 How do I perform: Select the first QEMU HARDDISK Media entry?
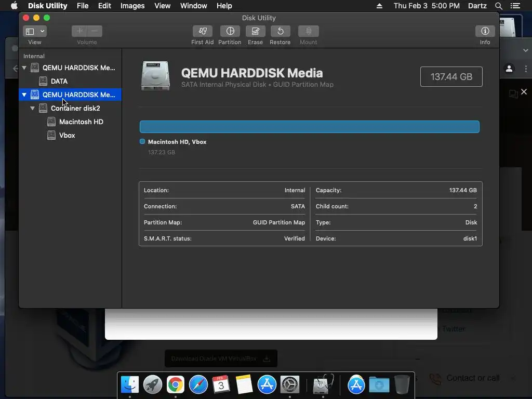coord(70,68)
